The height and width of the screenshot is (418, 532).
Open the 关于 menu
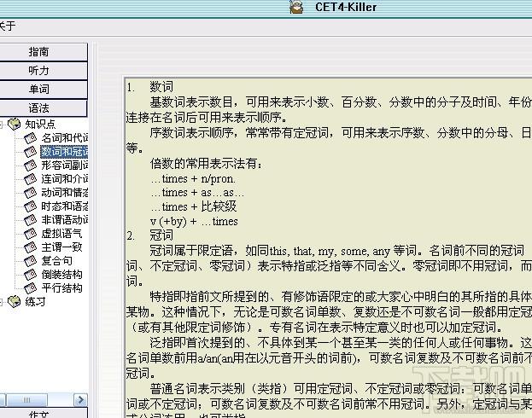7,26
